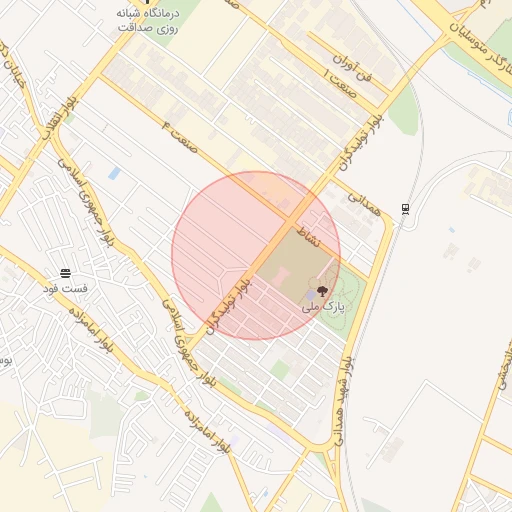Select the train station icon
Image resolution: width=512 pixels, height=512 pixels.
point(405,209)
